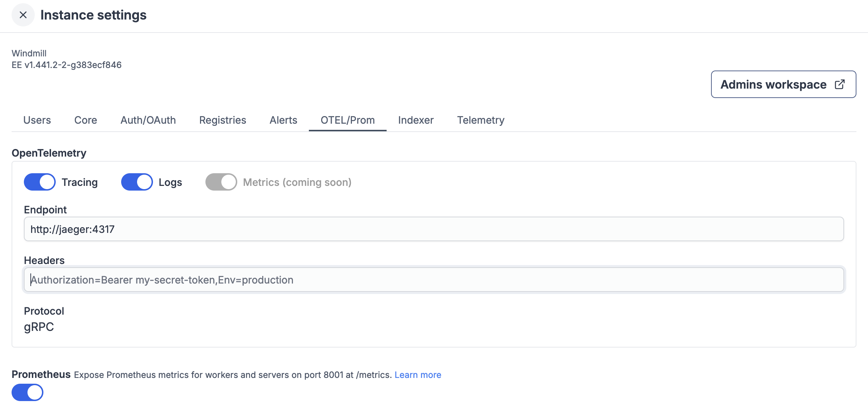This screenshot has width=868, height=413.
Task: Click the Metrics (coming soon) toggle
Action: click(221, 182)
